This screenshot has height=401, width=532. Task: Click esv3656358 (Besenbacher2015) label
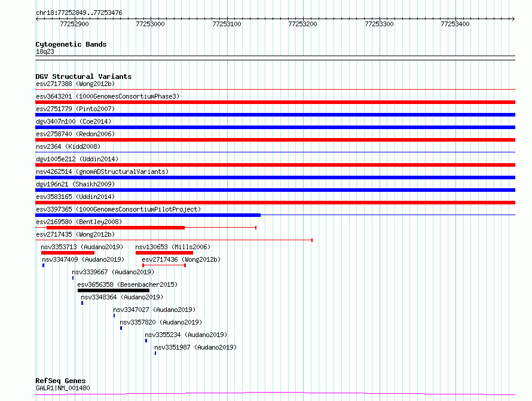(x=127, y=284)
